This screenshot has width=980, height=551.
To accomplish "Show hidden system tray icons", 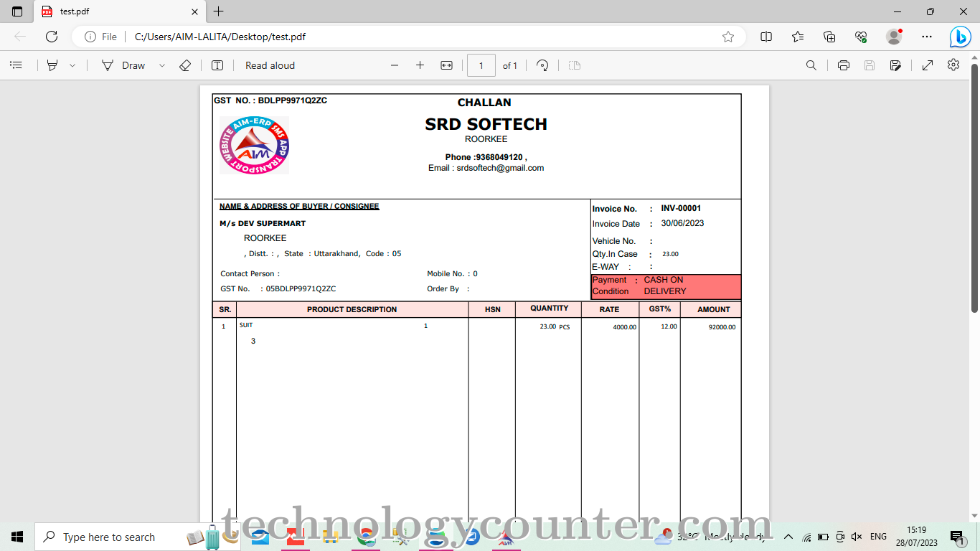I will point(788,537).
